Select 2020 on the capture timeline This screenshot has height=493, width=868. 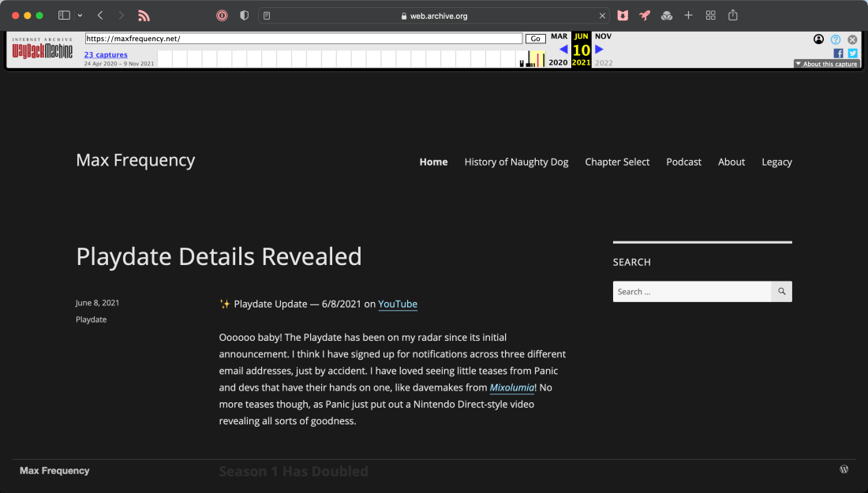[558, 62]
